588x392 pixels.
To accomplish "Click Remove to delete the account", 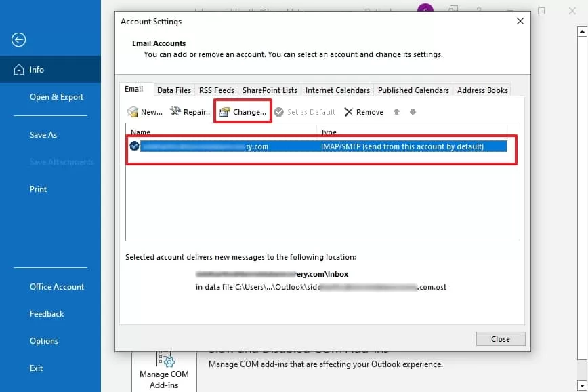I will pos(364,112).
